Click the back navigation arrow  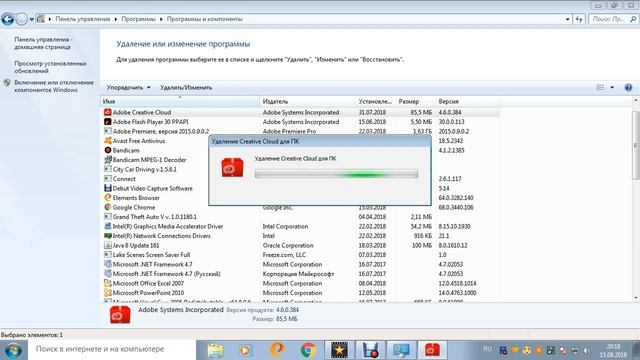pyautogui.click(x=7, y=19)
